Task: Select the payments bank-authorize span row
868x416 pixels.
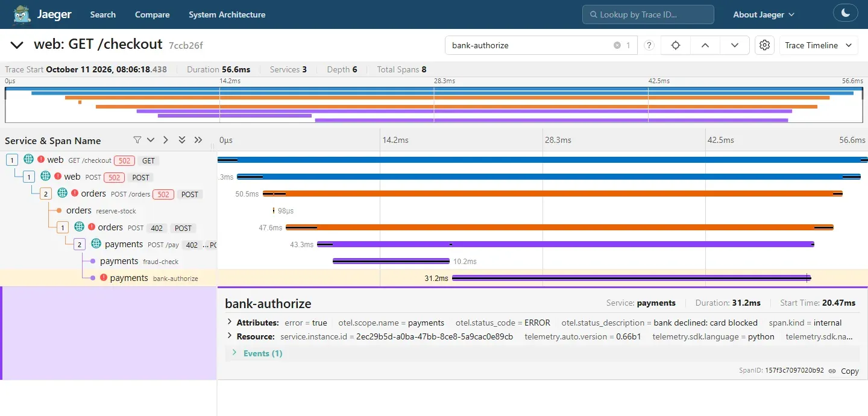Action: (108, 278)
